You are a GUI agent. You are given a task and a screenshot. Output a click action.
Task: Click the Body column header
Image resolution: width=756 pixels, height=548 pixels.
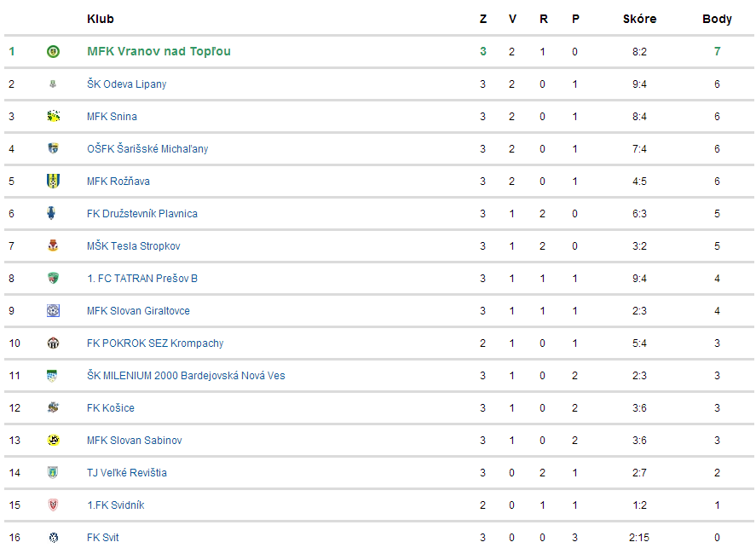(717, 19)
